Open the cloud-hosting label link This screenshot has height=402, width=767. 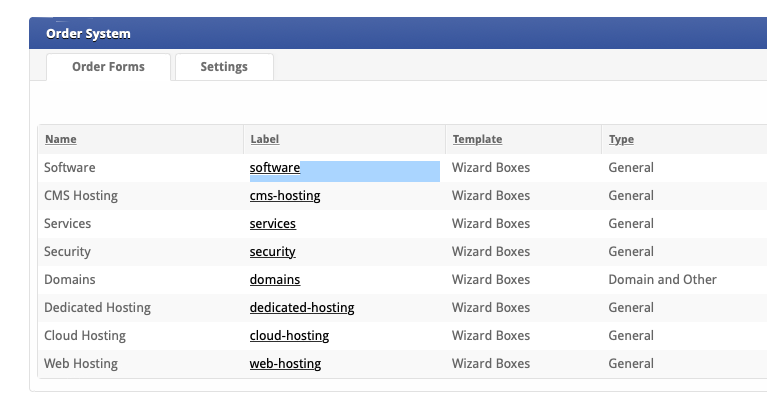coord(289,335)
